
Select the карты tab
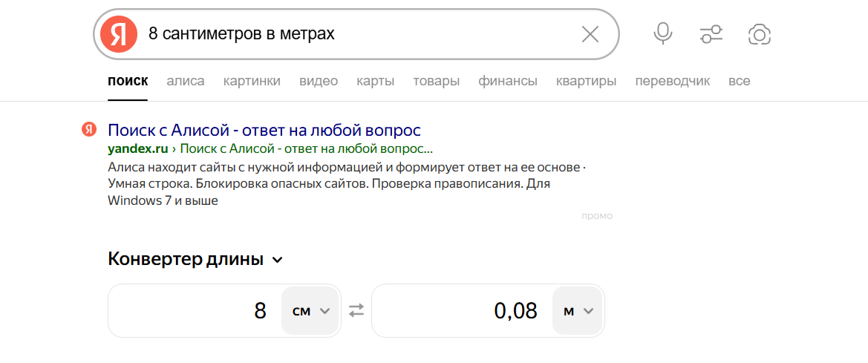pos(375,81)
